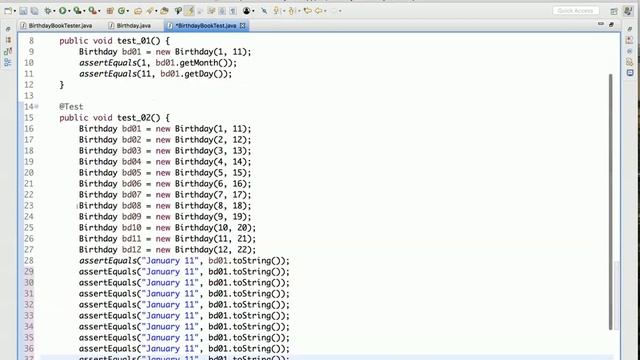Screen dimensions: 640x360
Task: Click the Open Type icon
Action: tap(138, 11)
